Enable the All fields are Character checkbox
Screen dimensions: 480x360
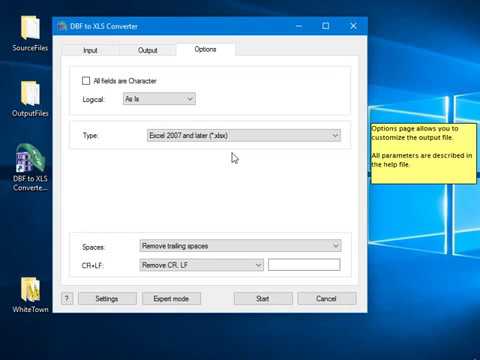(86, 81)
